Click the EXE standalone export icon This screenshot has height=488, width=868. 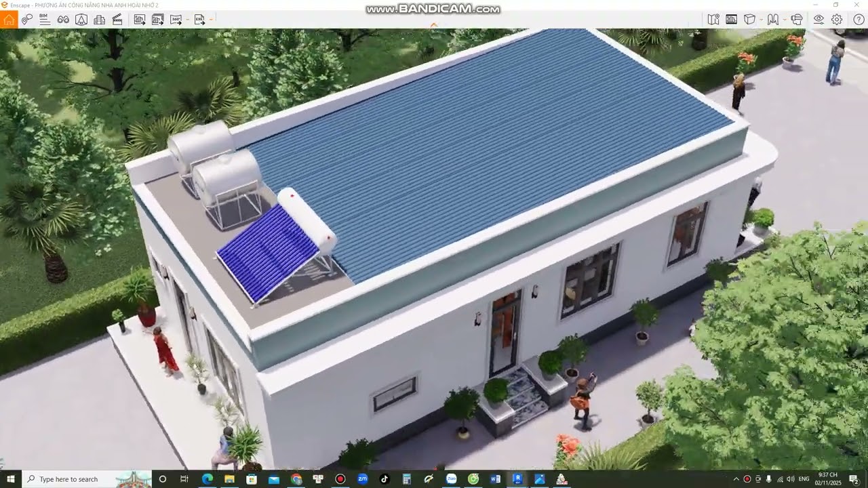click(x=199, y=20)
